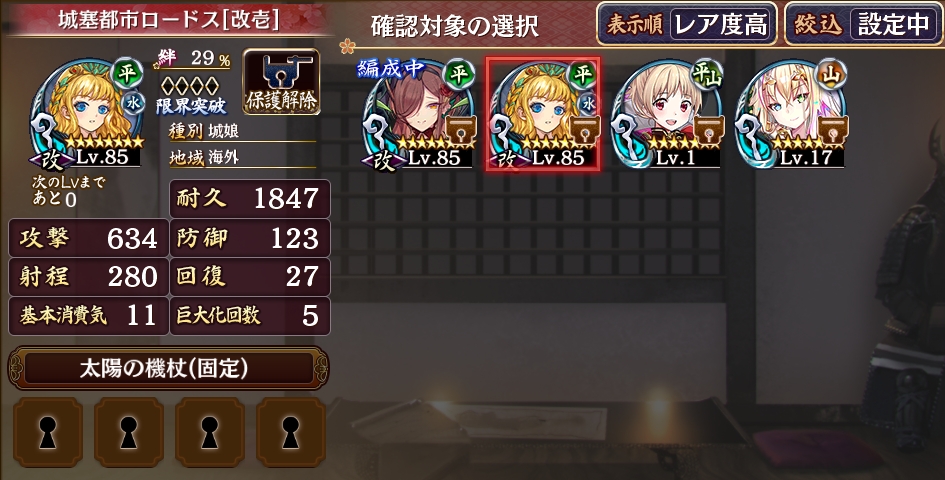
Task: Click the 限界突破 diamond indicators
Action: click(191, 85)
